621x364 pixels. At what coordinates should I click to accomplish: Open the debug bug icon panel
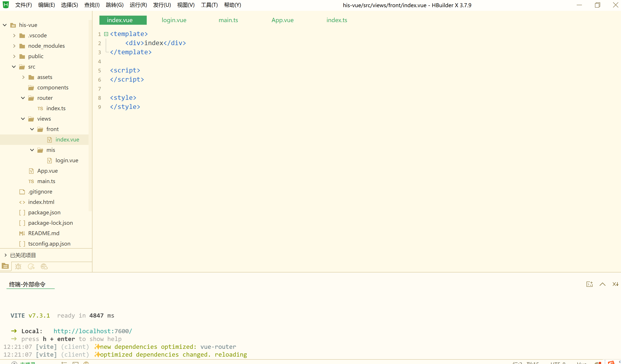point(18,266)
